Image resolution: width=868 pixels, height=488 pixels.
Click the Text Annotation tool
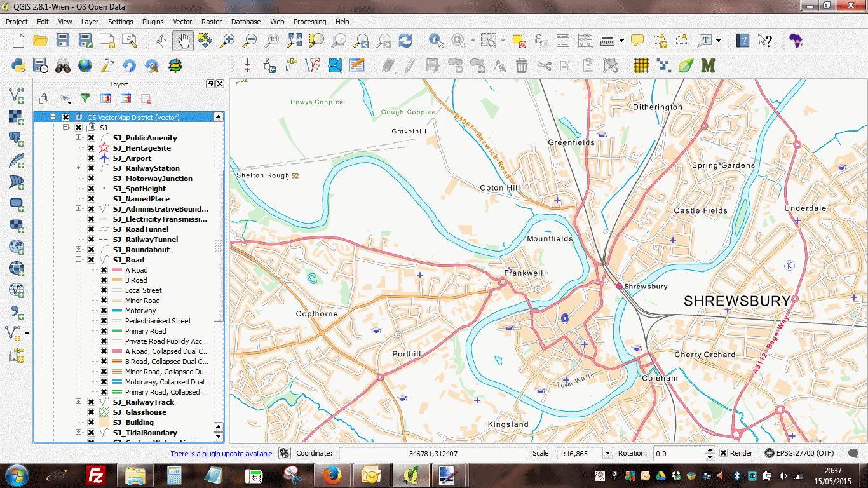704,41
